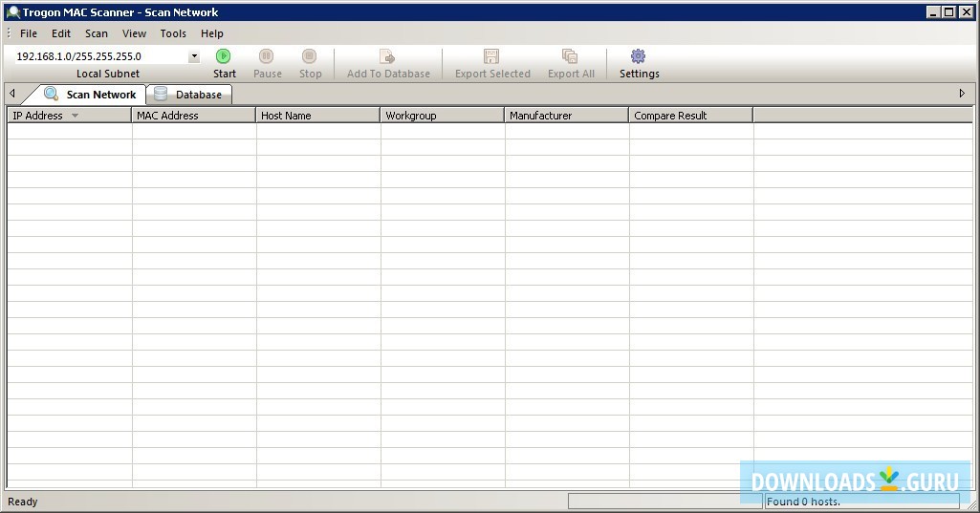The height and width of the screenshot is (513, 980).
Task: Switch to the Database tab
Action: click(188, 95)
